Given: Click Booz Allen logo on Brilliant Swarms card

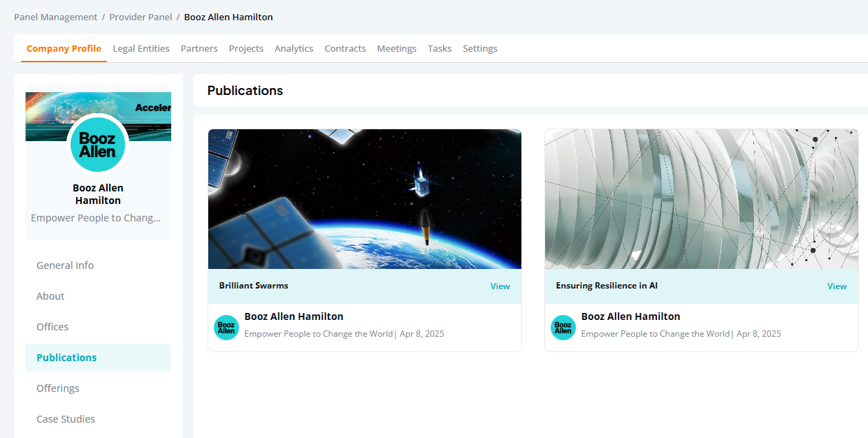Looking at the screenshot, I should coord(226,328).
